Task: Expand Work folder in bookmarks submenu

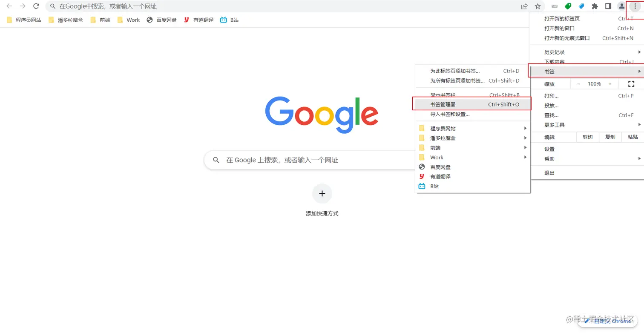Action: click(473, 158)
